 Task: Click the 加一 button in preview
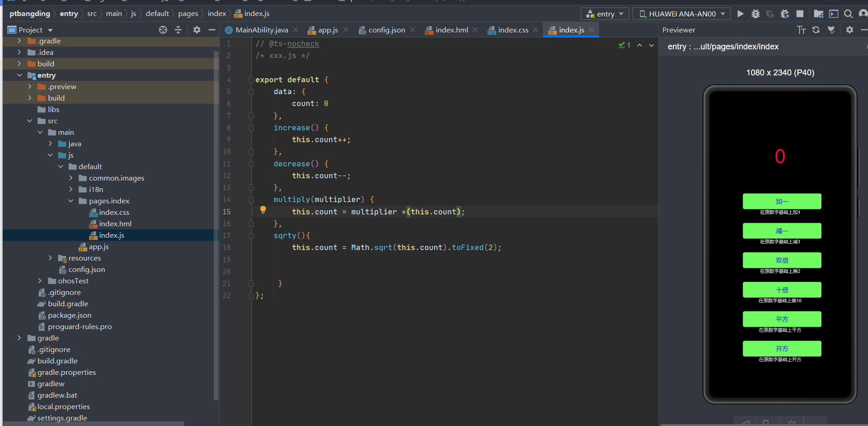[x=782, y=202]
